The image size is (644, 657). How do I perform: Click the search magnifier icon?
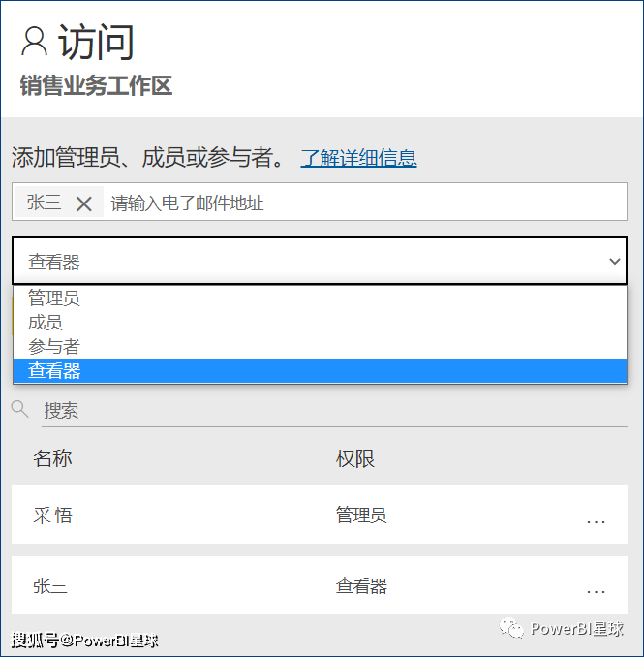click(19, 409)
